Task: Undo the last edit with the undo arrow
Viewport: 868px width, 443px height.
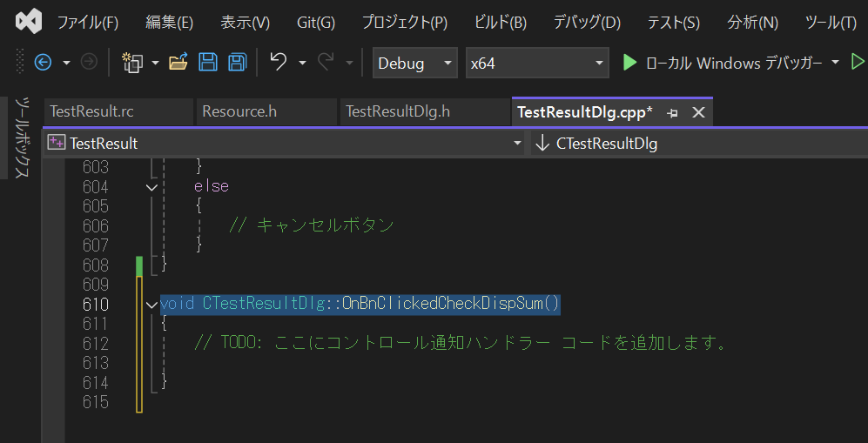Action: [x=279, y=63]
